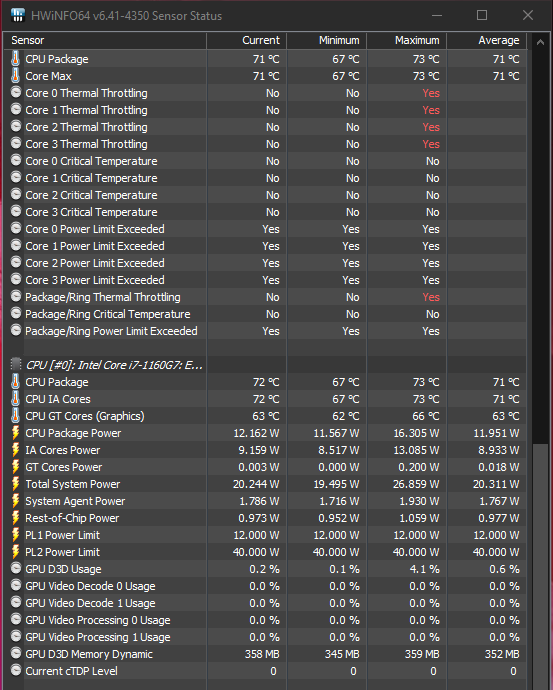Click icon beside GPU D3D Usage

tap(16, 569)
